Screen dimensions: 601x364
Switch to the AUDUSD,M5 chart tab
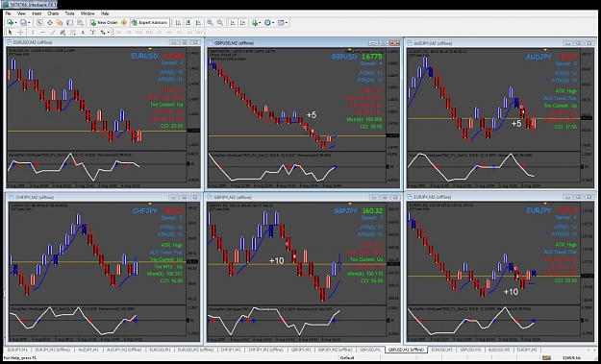click(x=499, y=350)
